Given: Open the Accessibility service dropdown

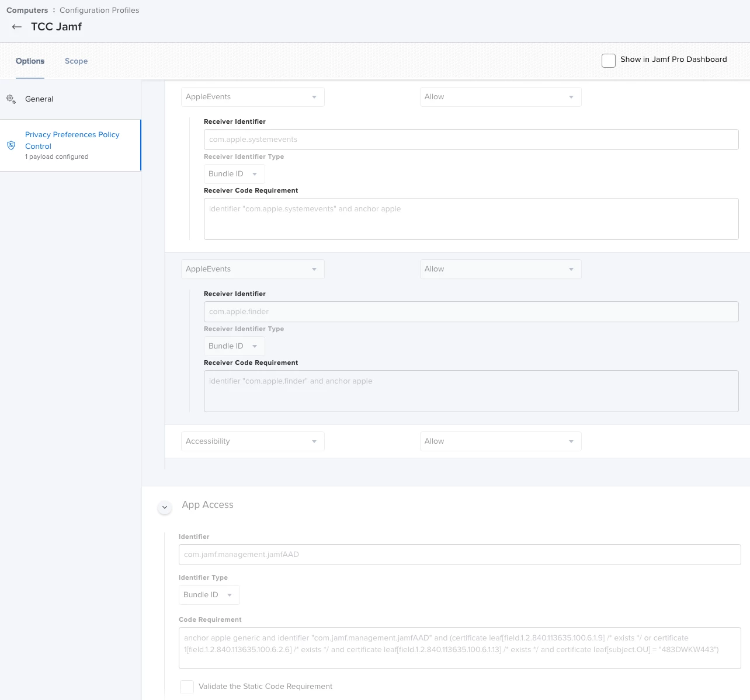Looking at the screenshot, I should (252, 441).
